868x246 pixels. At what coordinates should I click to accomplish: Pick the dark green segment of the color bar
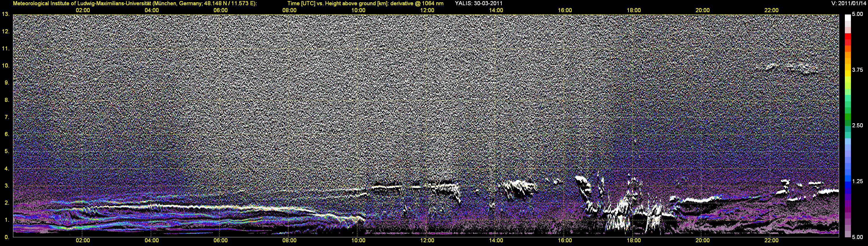[847, 123]
